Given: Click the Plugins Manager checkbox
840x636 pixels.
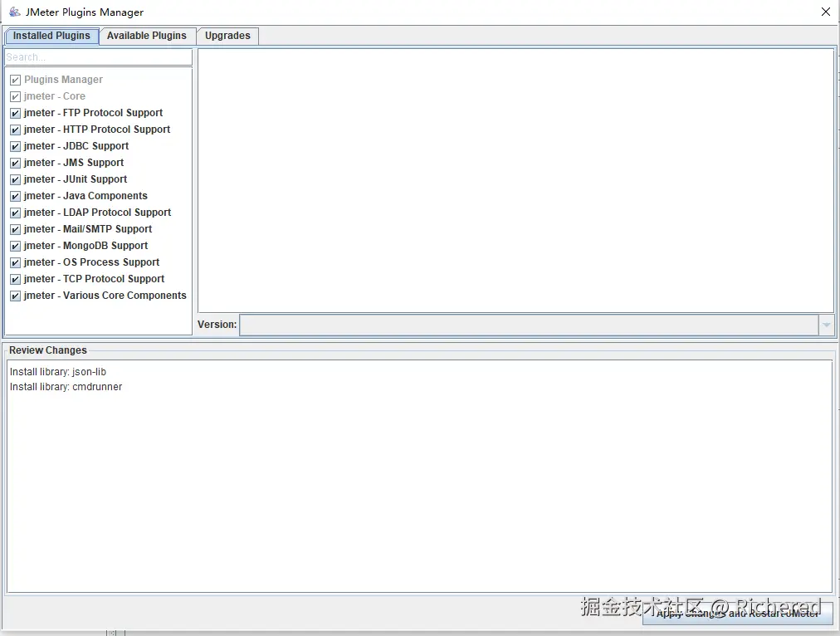Looking at the screenshot, I should click(16, 81).
